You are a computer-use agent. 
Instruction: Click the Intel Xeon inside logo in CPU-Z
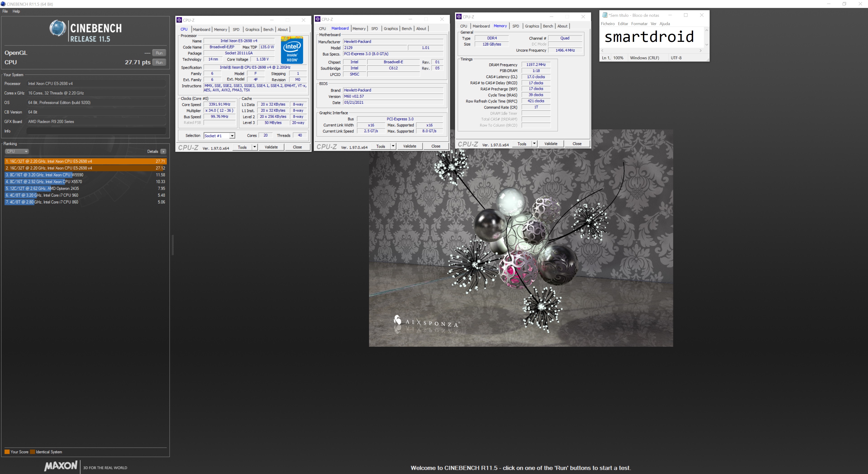coord(292,50)
